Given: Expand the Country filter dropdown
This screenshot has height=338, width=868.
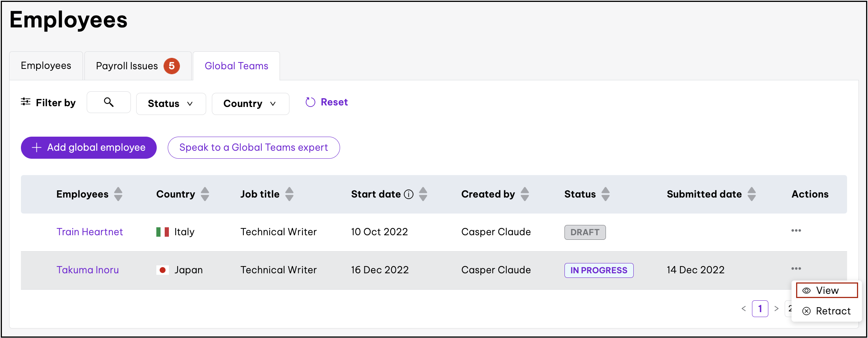Looking at the screenshot, I should 250,104.
